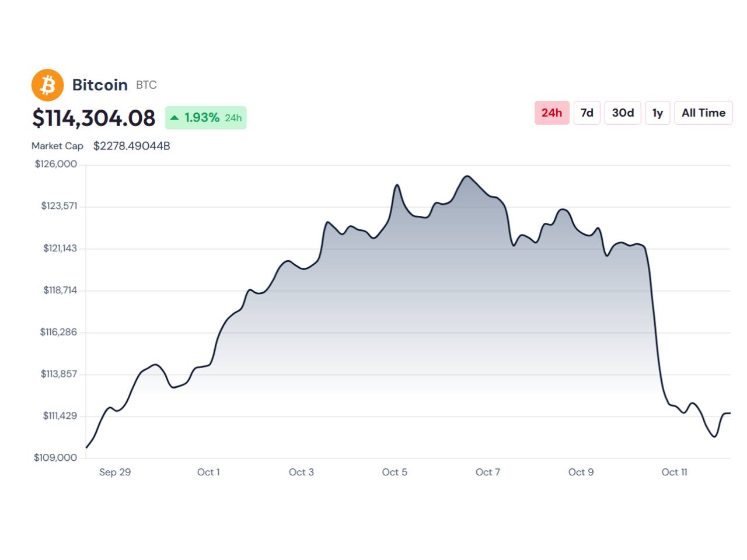Image resolution: width=747 pixels, height=560 pixels.
Task: Click the BTC ticker symbol
Action: click(146, 85)
